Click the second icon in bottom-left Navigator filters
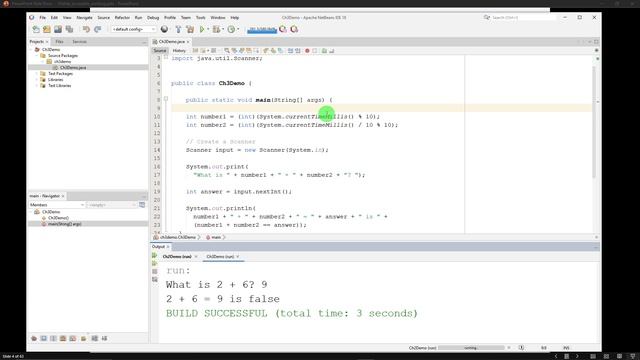The height and width of the screenshot is (360, 640). tap(44, 338)
